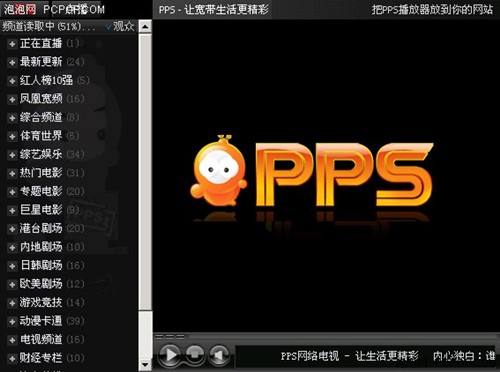
Task: Expand the 专题电影 category
Action: pyautogui.click(x=12, y=192)
